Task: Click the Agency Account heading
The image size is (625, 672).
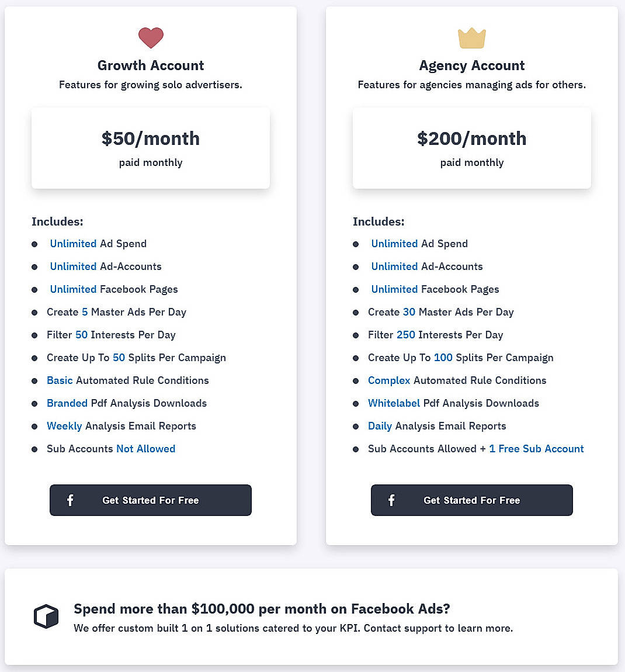Action: (x=471, y=65)
